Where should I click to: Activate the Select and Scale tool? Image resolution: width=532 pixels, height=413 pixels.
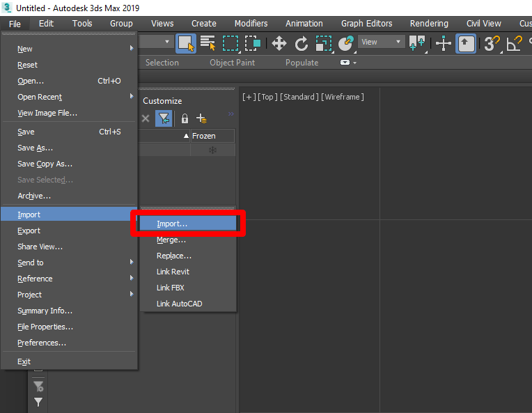point(324,43)
